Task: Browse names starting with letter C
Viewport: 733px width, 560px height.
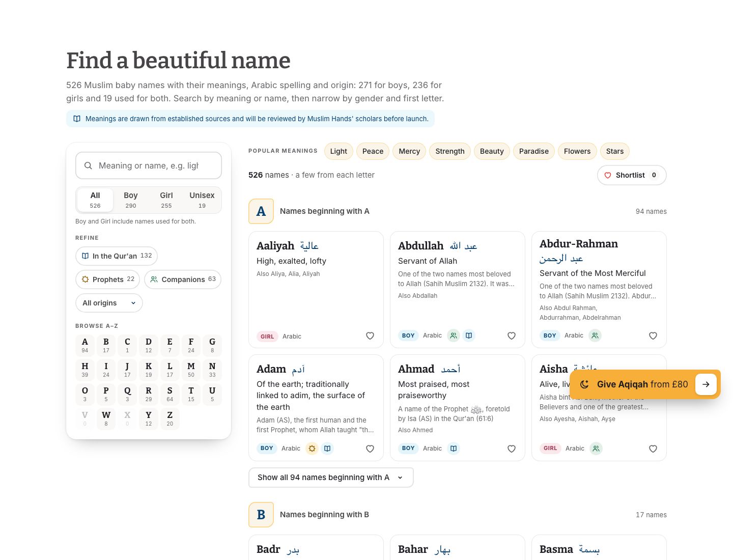Action: point(127,345)
